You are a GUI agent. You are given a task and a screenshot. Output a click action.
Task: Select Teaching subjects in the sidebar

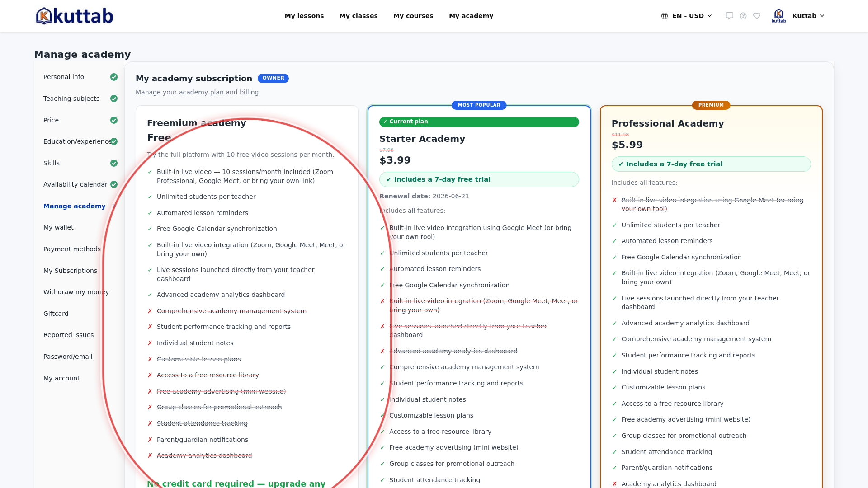pos(71,99)
